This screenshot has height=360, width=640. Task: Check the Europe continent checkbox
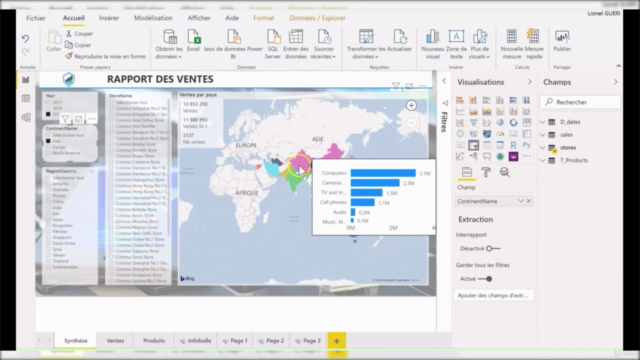click(48, 147)
